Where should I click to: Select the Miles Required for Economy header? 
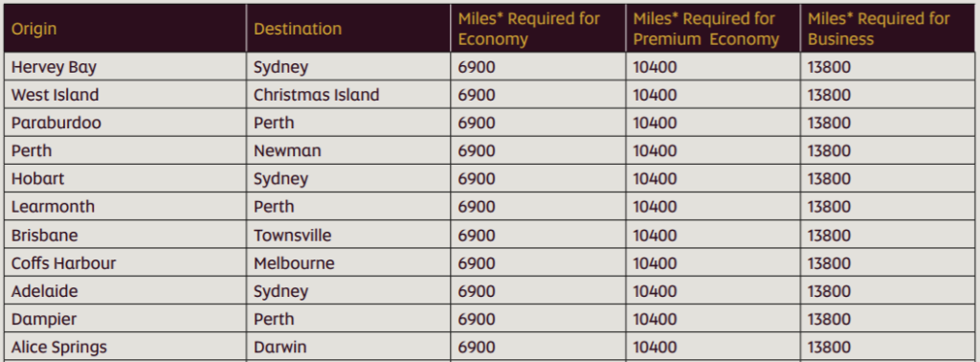click(538, 29)
